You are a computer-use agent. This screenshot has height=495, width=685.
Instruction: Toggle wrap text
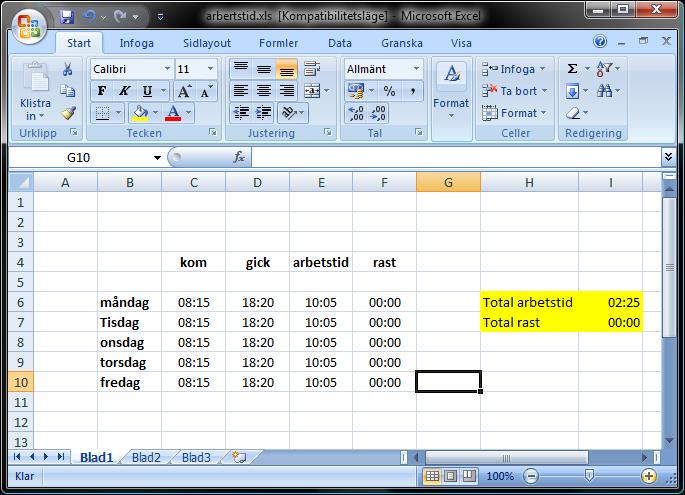point(312,69)
